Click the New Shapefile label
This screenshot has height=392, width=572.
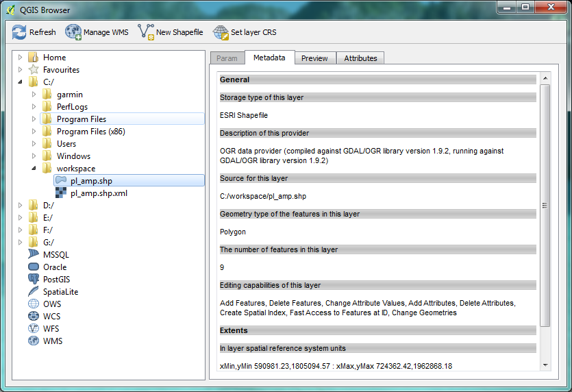pyautogui.click(x=179, y=32)
